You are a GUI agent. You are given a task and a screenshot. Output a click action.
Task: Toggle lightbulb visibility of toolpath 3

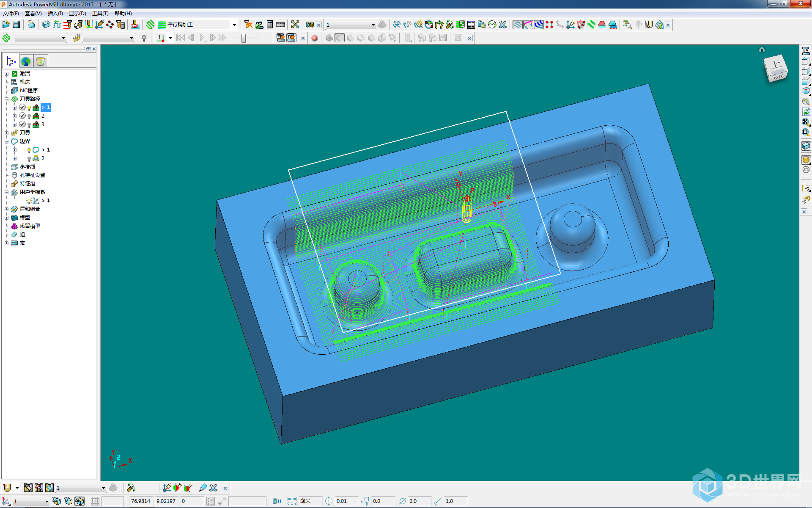pos(29,125)
